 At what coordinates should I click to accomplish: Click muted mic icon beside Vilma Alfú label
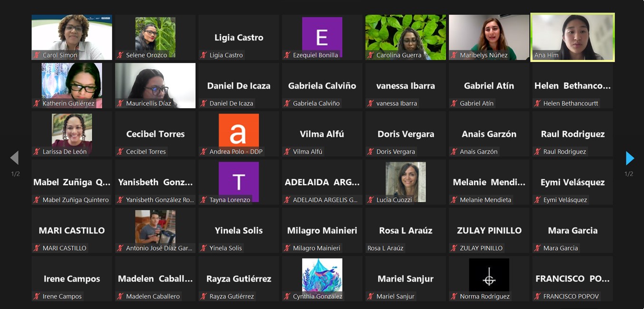(x=287, y=151)
